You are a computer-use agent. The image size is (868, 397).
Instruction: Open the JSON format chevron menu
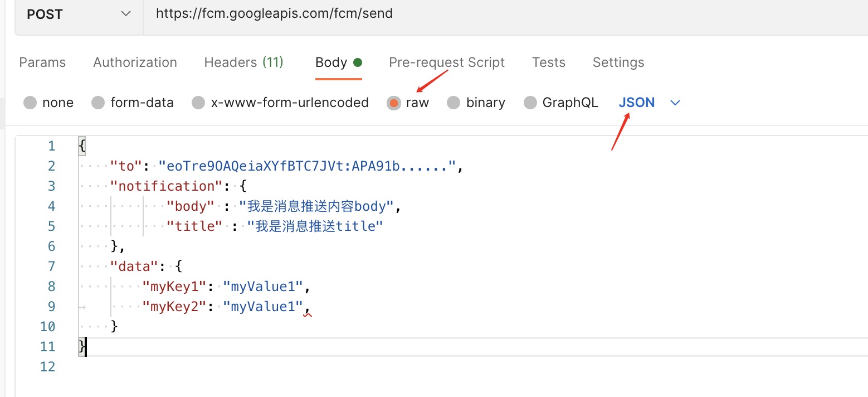click(x=675, y=102)
